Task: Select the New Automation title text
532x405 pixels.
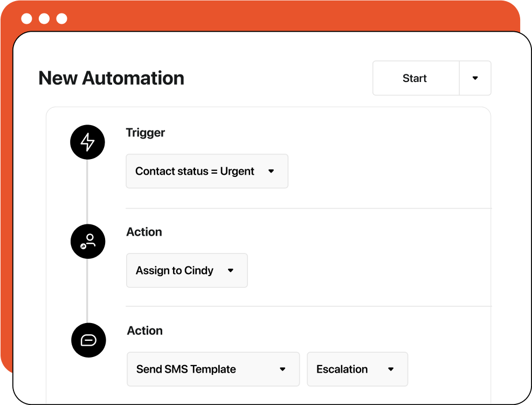Action: [x=111, y=78]
